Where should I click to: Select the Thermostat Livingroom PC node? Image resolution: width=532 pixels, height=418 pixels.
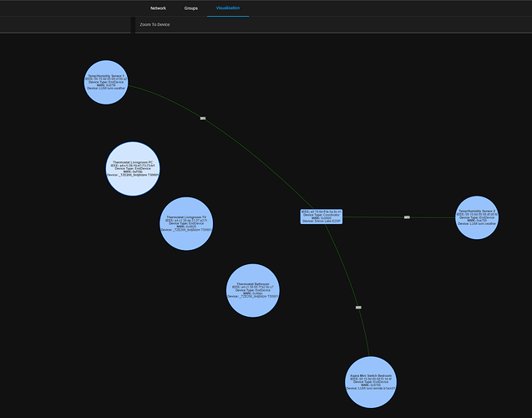pos(134,168)
